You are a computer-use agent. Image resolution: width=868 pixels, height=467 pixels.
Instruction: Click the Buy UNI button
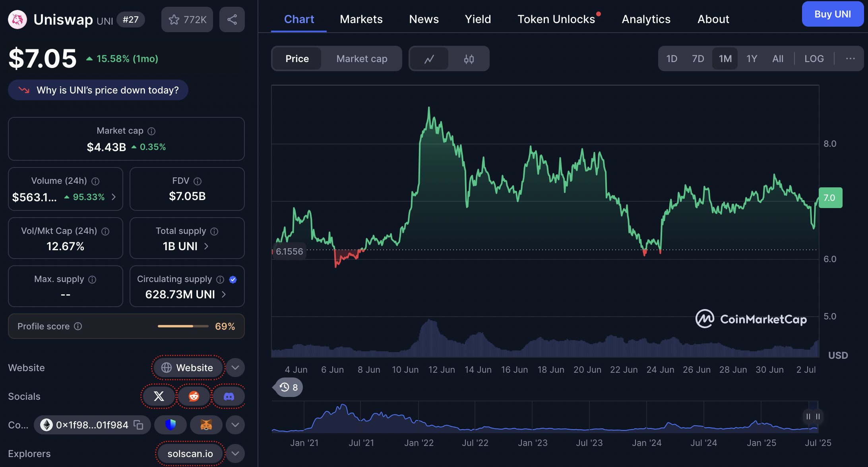point(833,14)
